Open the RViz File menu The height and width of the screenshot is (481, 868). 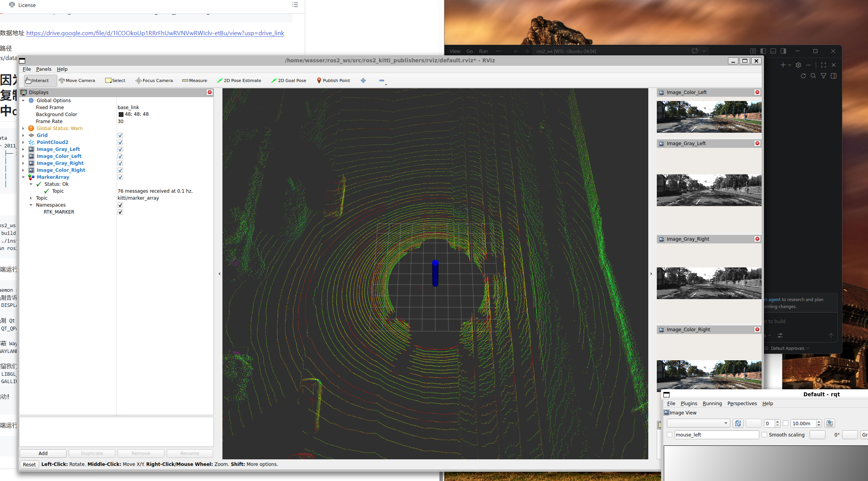[x=27, y=69]
